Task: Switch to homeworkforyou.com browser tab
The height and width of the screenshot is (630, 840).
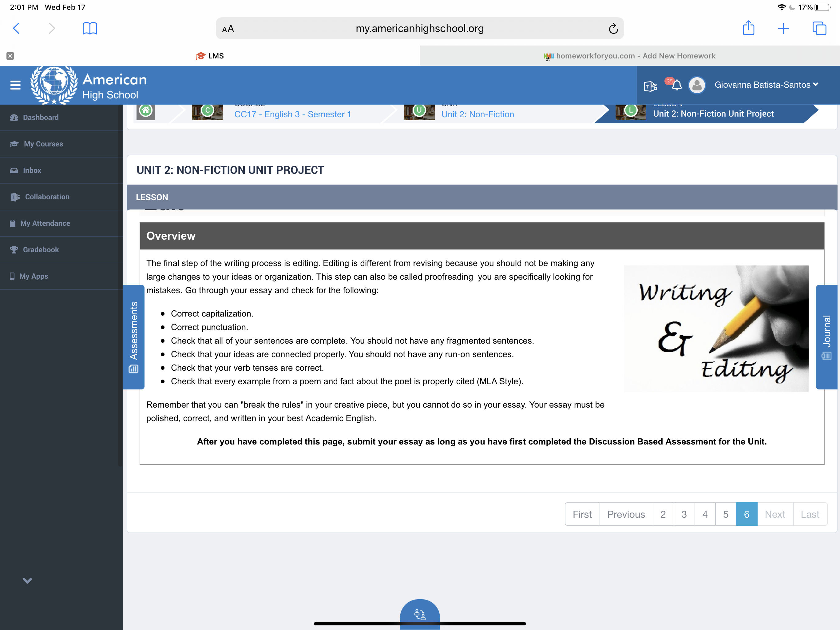Action: (630, 56)
